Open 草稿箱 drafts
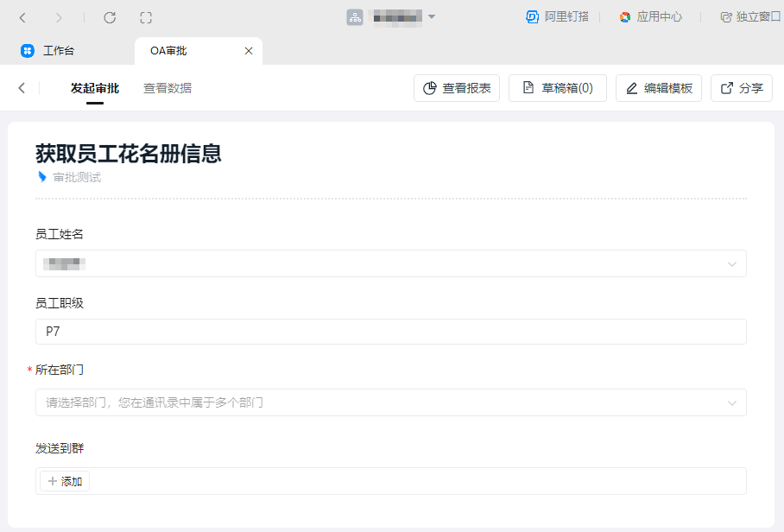 [557, 87]
